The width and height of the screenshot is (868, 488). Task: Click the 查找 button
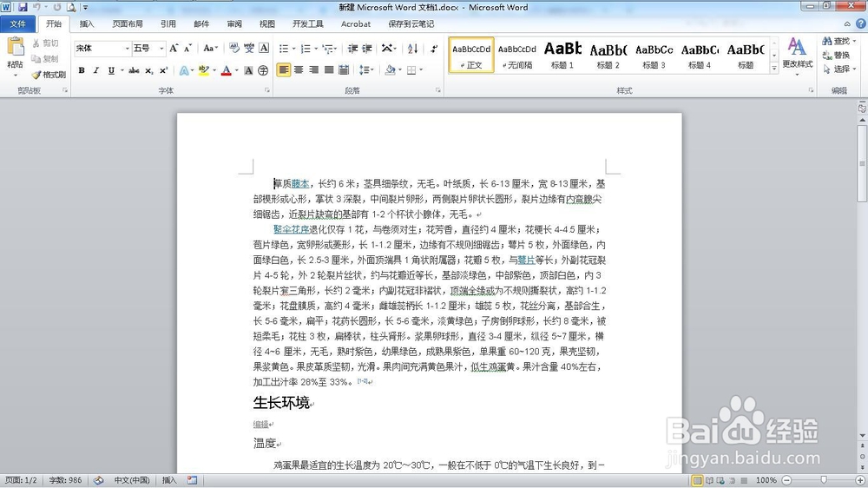[x=839, y=41]
